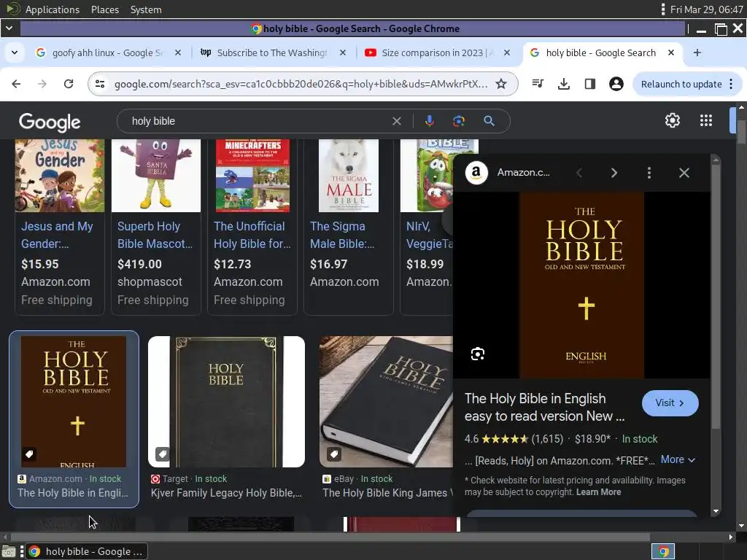
Task: Open the System menu
Action: (x=146, y=9)
